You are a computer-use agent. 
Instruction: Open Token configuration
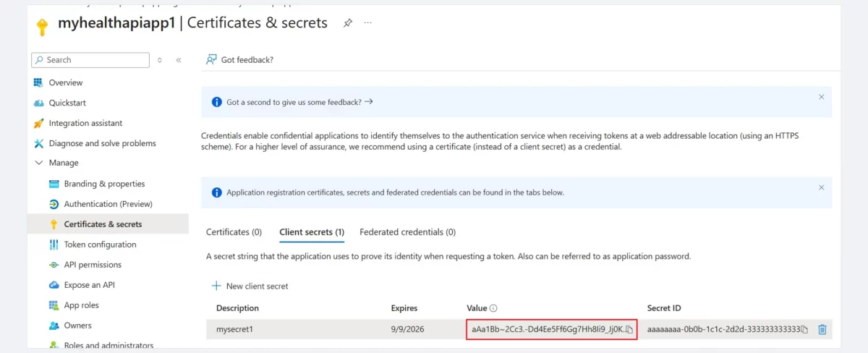tap(100, 244)
